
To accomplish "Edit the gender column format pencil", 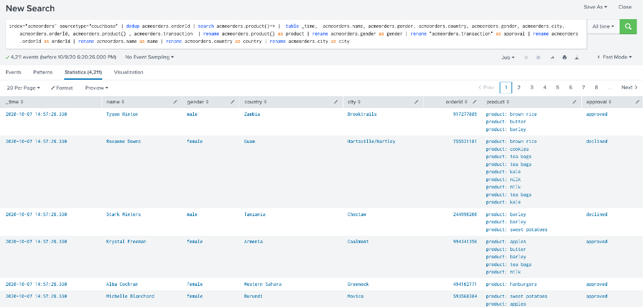I will pos(233,102).
